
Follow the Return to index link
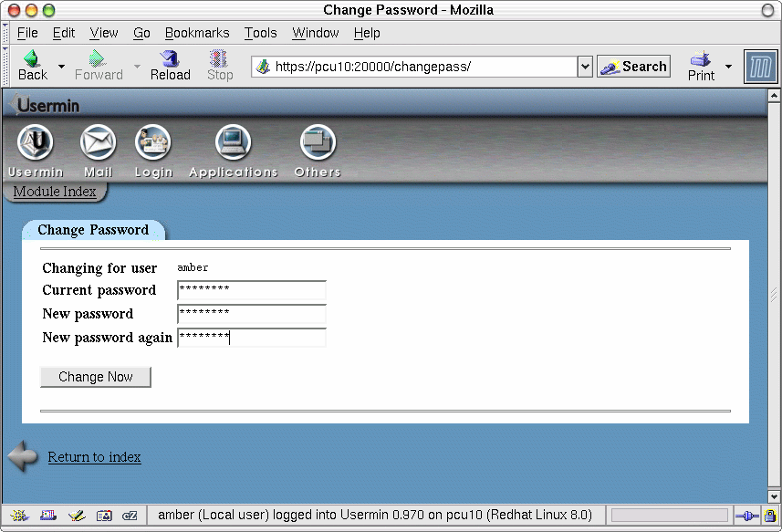pyautogui.click(x=94, y=456)
